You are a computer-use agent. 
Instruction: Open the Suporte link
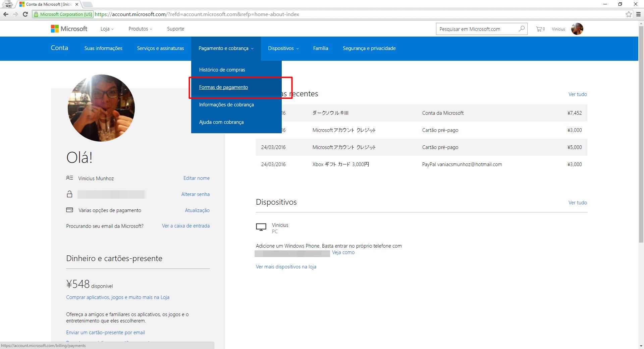pyautogui.click(x=175, y=29)
